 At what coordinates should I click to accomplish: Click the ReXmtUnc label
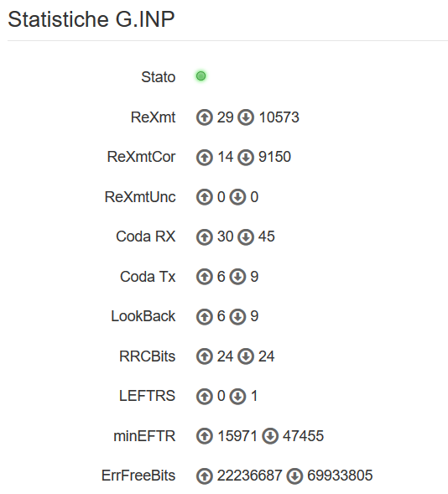point(140,197)
